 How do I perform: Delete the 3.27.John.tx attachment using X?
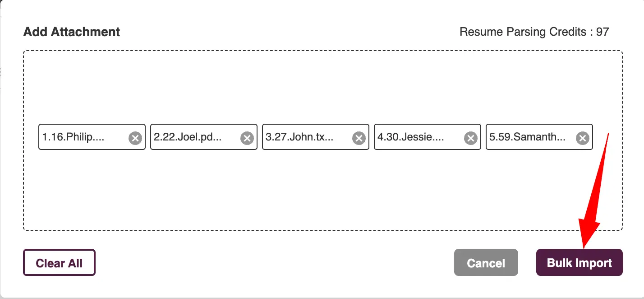(359, 138)
